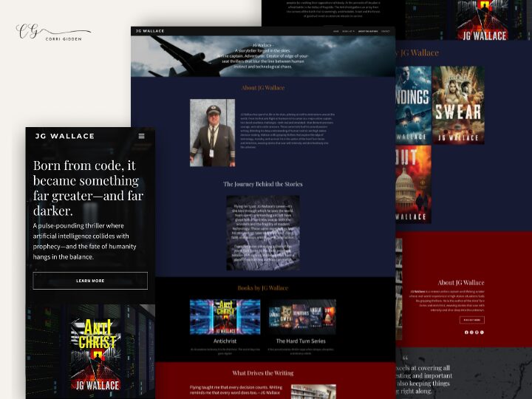Click the second social media icon
Viewport: 532px width, 399px height.
coord(471,332)
